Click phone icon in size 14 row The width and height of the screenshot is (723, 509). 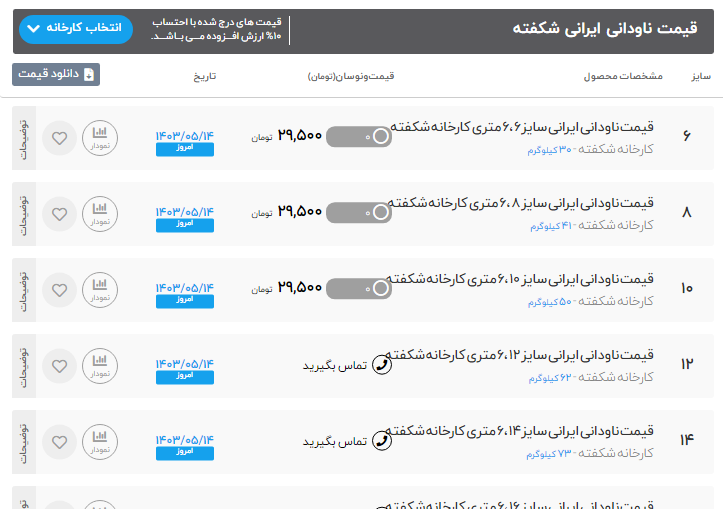pos(381,441)
